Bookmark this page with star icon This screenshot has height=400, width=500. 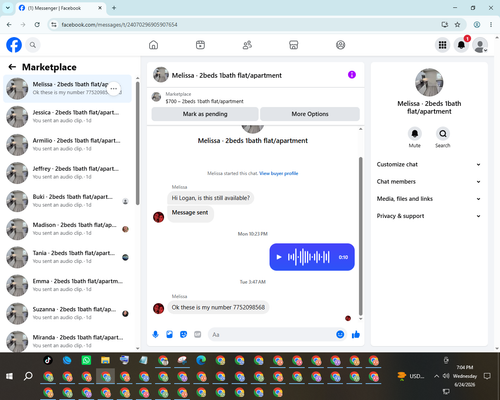tap(457, 25)
